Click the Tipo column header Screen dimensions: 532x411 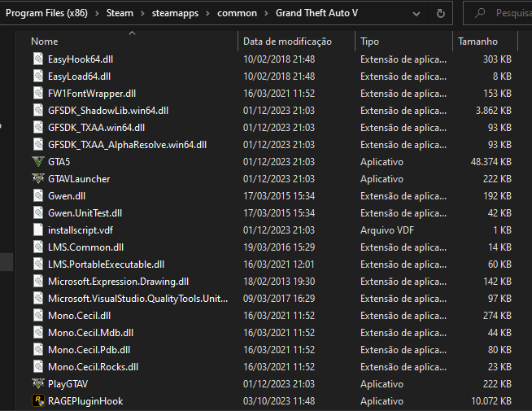click(370, 41)
